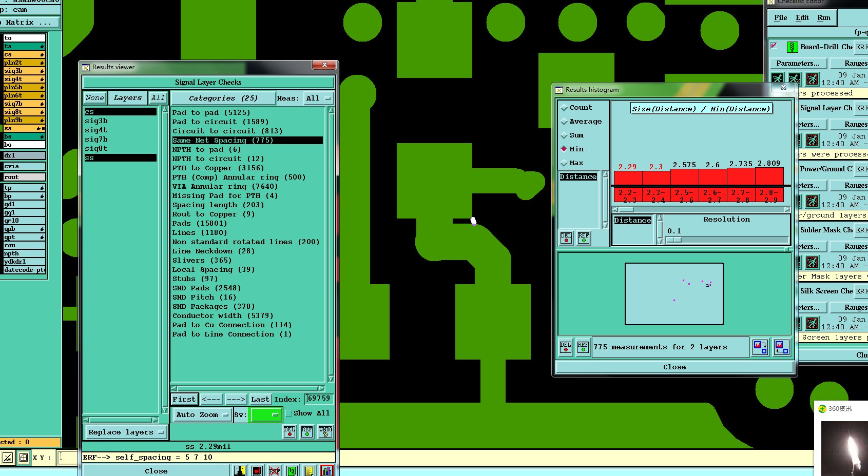Go to next result with ---> button
868x476 pixels.
(x=236, y=400)
